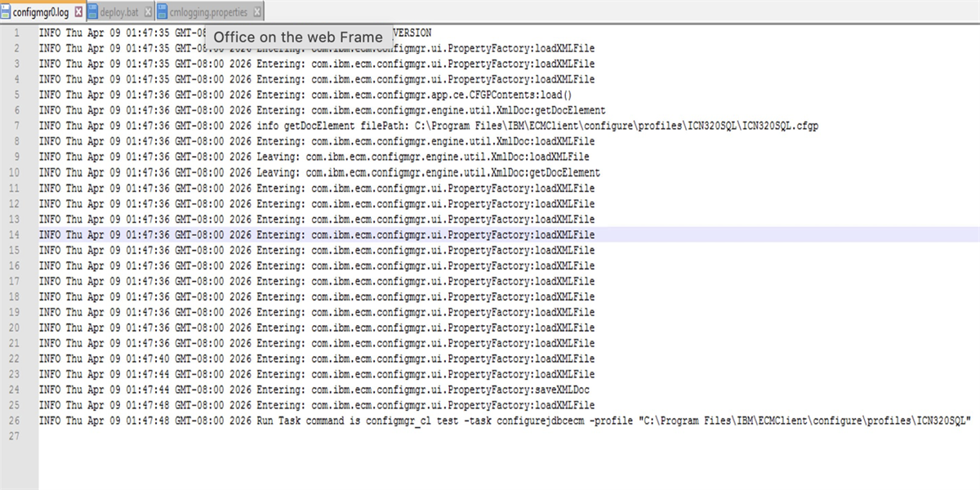This screenshot has width=980, height=490.
Task: Click line number 10 in the gutter
Action: click(15, 172)
